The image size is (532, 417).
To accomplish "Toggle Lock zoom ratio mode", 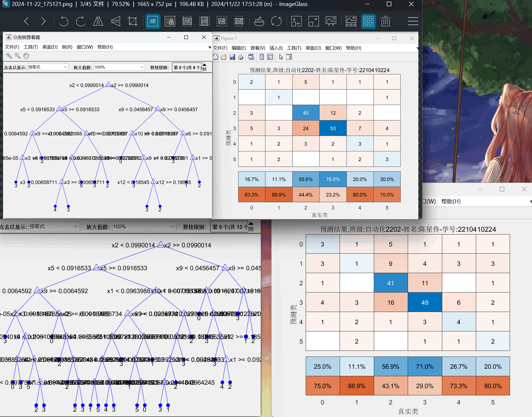I will (170, 21).
